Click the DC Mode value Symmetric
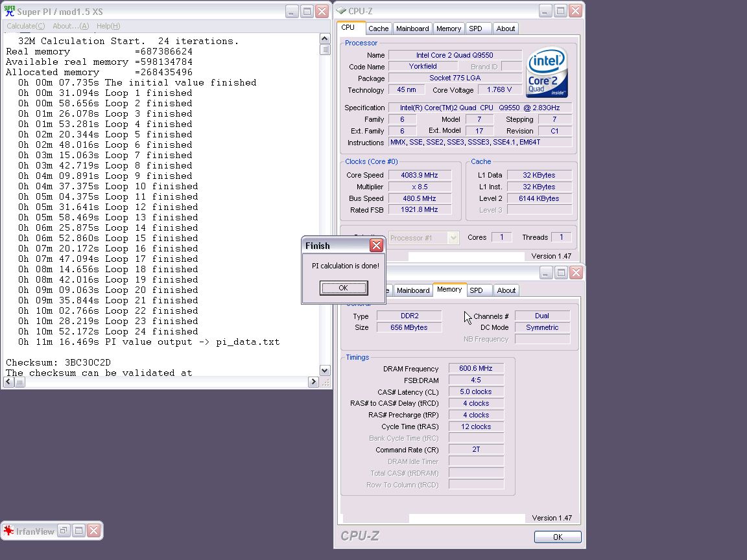The image size is (747, 560). [542, 327]
